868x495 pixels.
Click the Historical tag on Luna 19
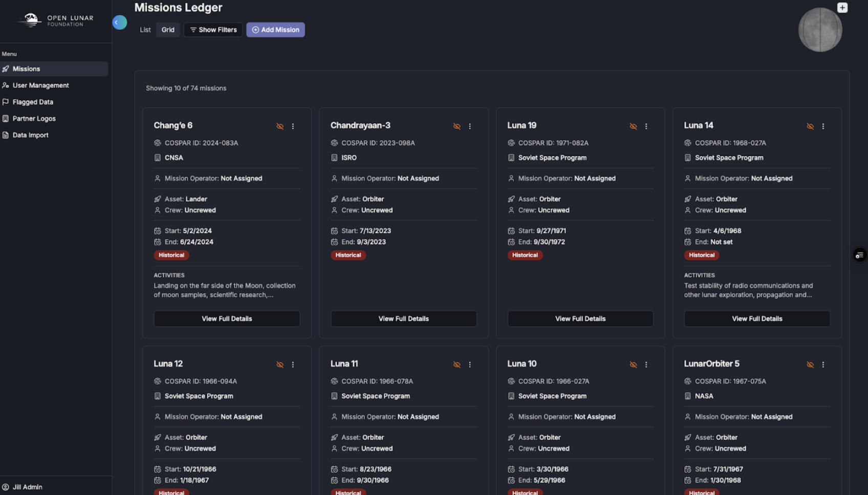tap(525, 255)
